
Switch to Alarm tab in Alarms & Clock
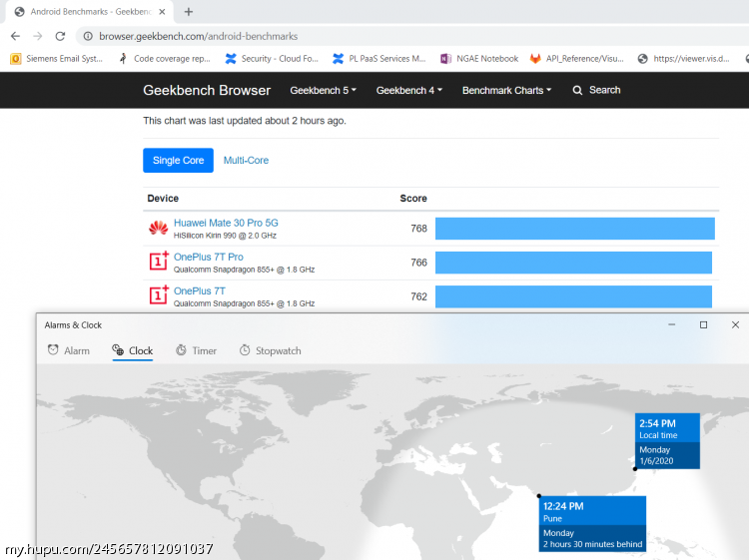coord(68,351)
